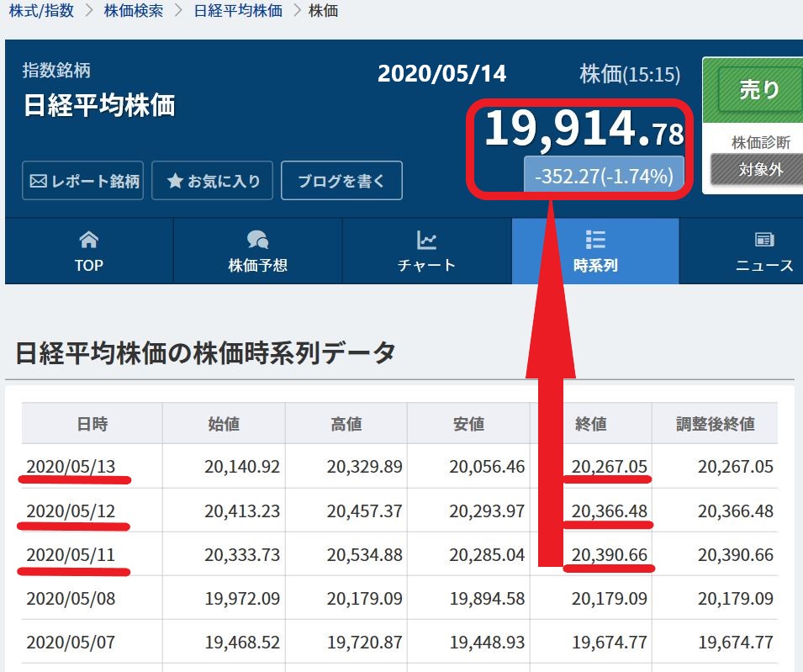Click the 高値 column header
The width and height of the screenshot is (803, 672).
click(x=346, y=424)
